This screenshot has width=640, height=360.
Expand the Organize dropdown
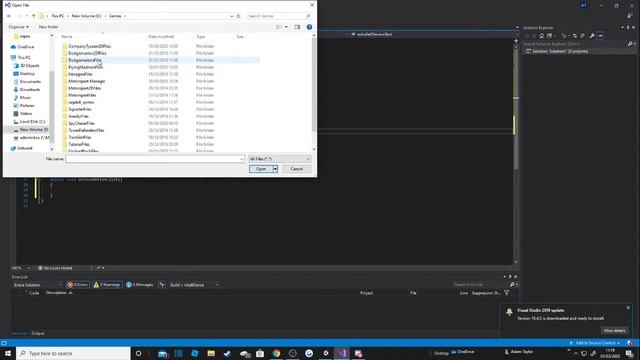(19, 27)
